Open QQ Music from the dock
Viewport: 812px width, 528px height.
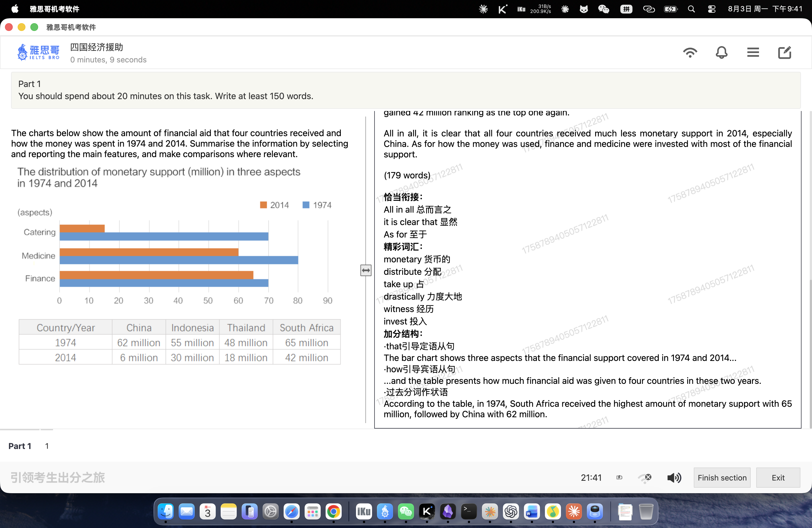pos(553,511)
